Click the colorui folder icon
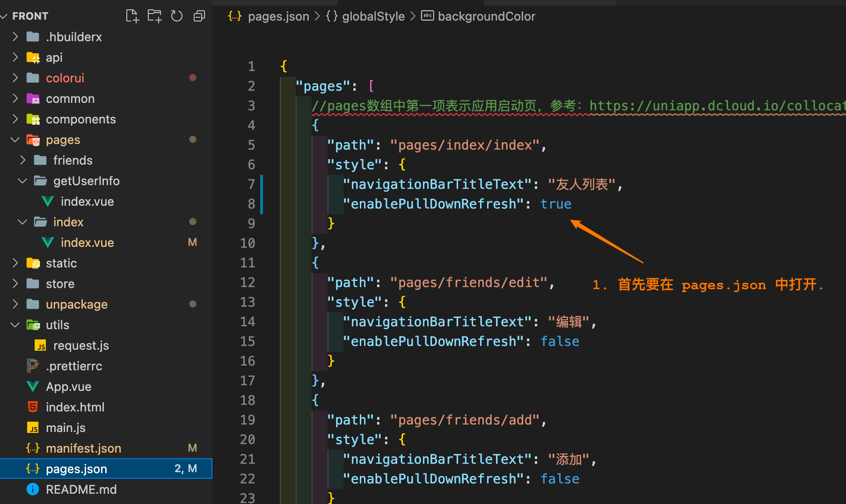Image resolution: width=846 pixels, height=504 pixels. pyautogui.click(x=33, y=78)
